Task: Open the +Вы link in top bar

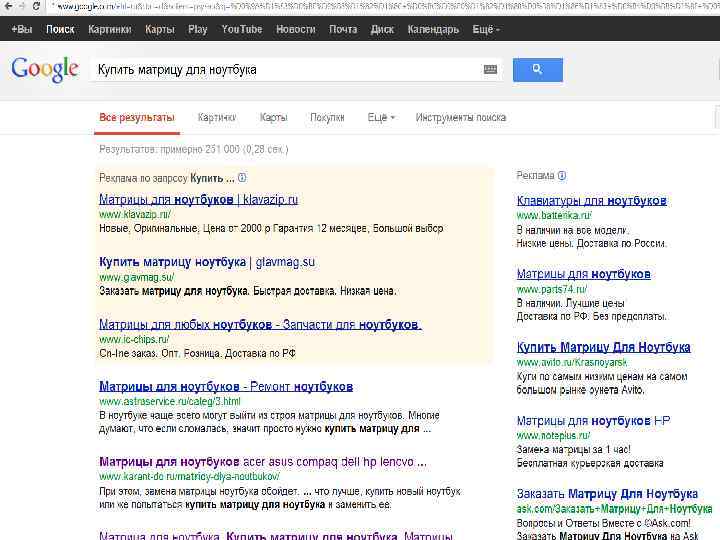Action: click(x=22, y=29)
